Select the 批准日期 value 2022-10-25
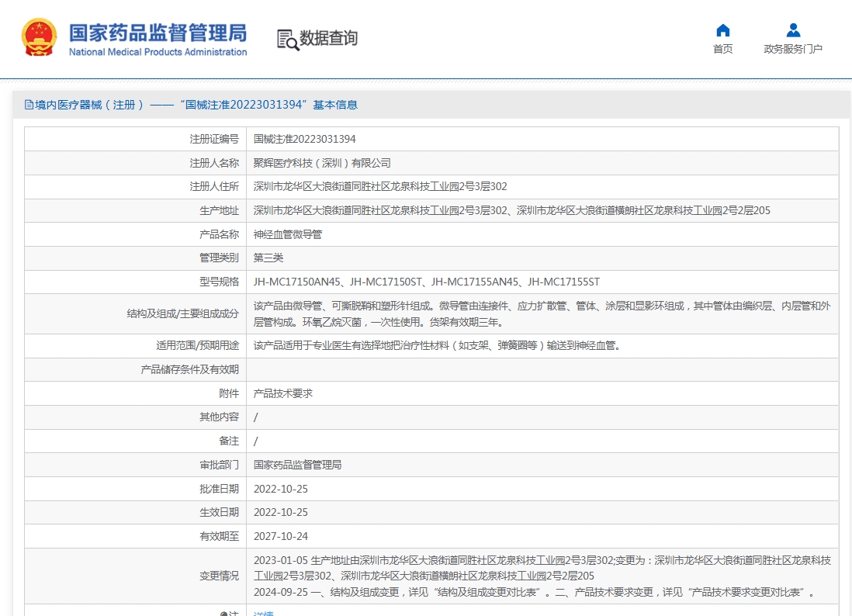852x616 pixels. [281, 489]
